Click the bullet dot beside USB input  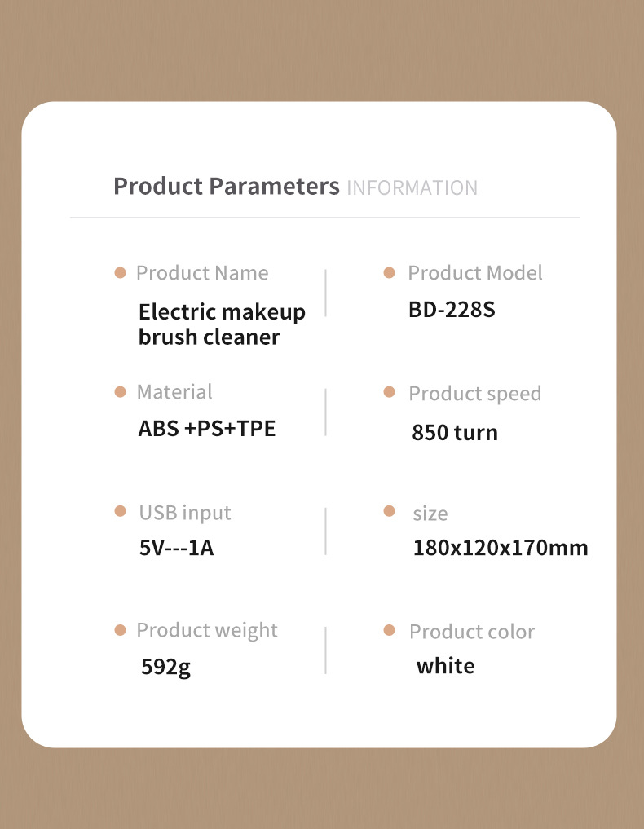pyautogui.click(x=120, y=511)
